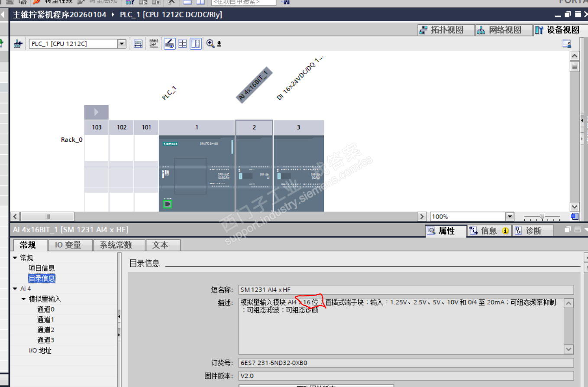Click the overview navigation icon at the canvas corner
The height and width of the screenshot is (387, 588).
pyautogui.click(x=575, y=216)
